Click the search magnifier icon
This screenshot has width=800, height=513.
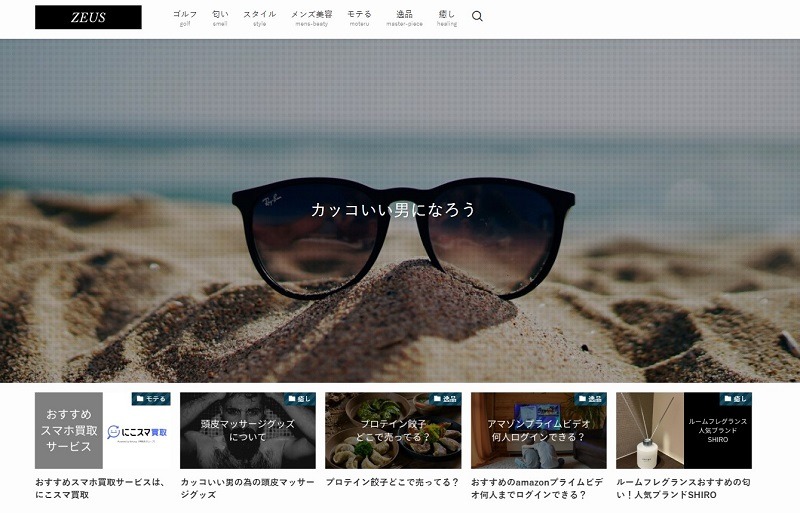point(477,16)
